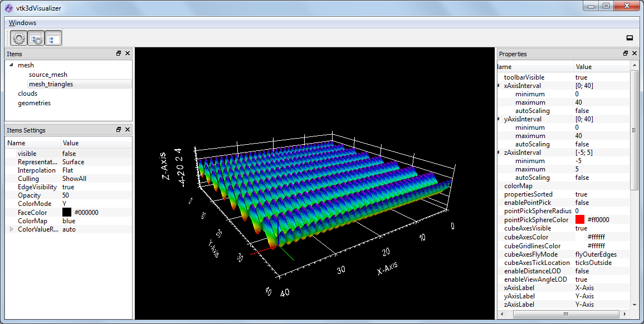The height and width of the screenshot is (324, 644).
Task: Select the properties panel toolbar icon
Action: (36, 38)
